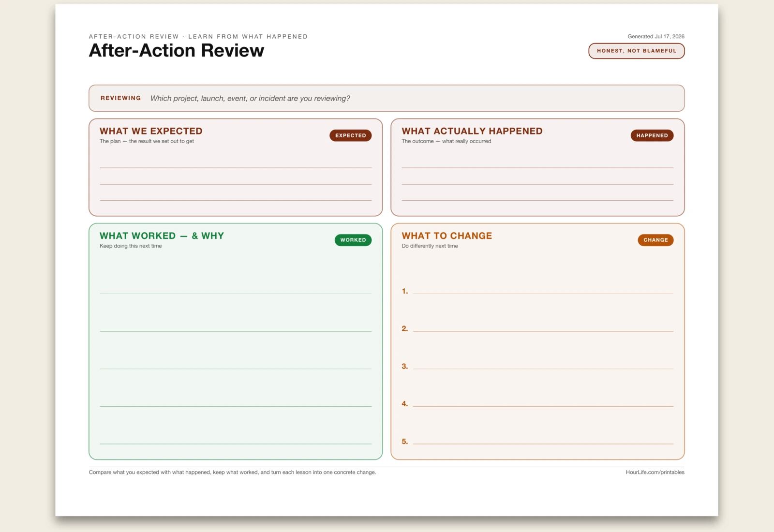Click change item number '2.'
Viewport: 774px width, 532px height.
click(x=405, y=329)
